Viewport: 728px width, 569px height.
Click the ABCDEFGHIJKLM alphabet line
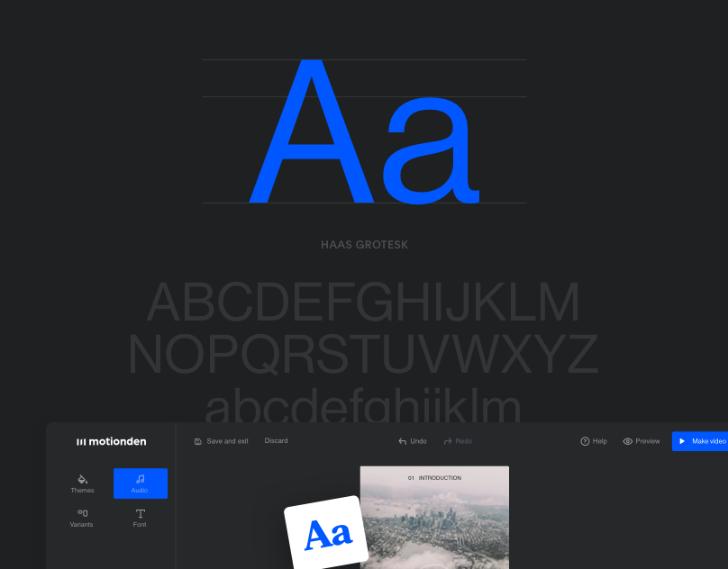[363, 303]
